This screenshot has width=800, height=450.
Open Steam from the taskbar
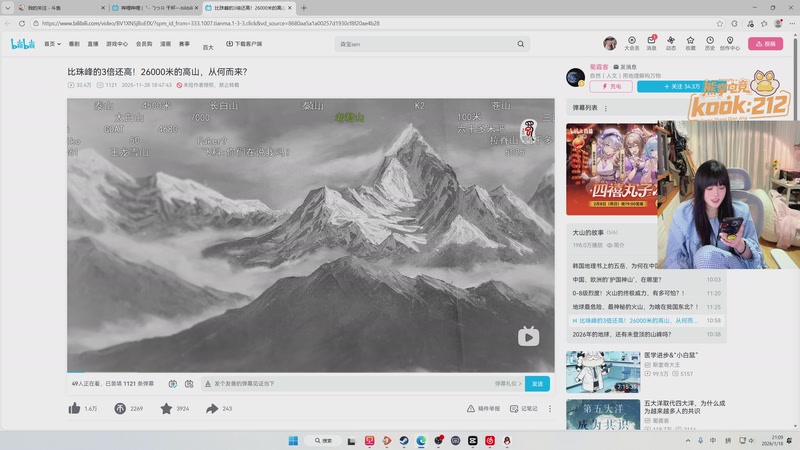pyautogui.click(x=404, y=440)
